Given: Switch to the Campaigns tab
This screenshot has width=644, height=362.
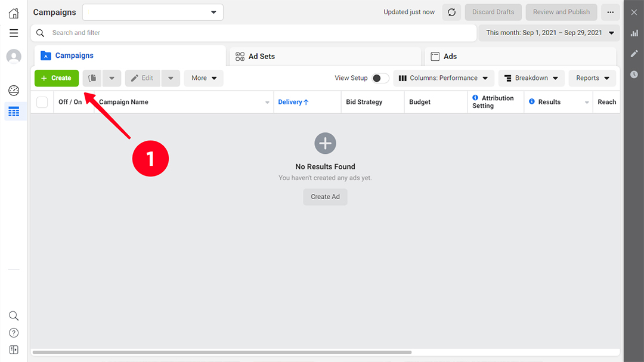Looking at the screenshot, I should [130, 56].
